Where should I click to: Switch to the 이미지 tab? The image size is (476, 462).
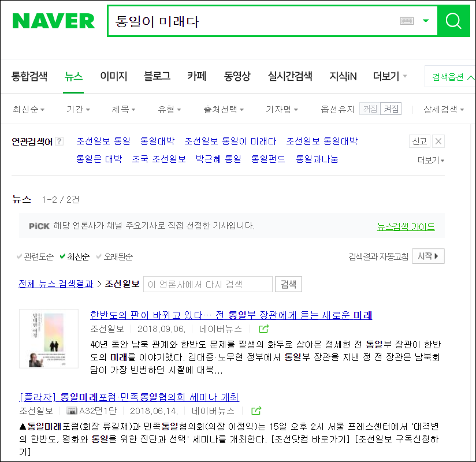click(x=114, y=76)
